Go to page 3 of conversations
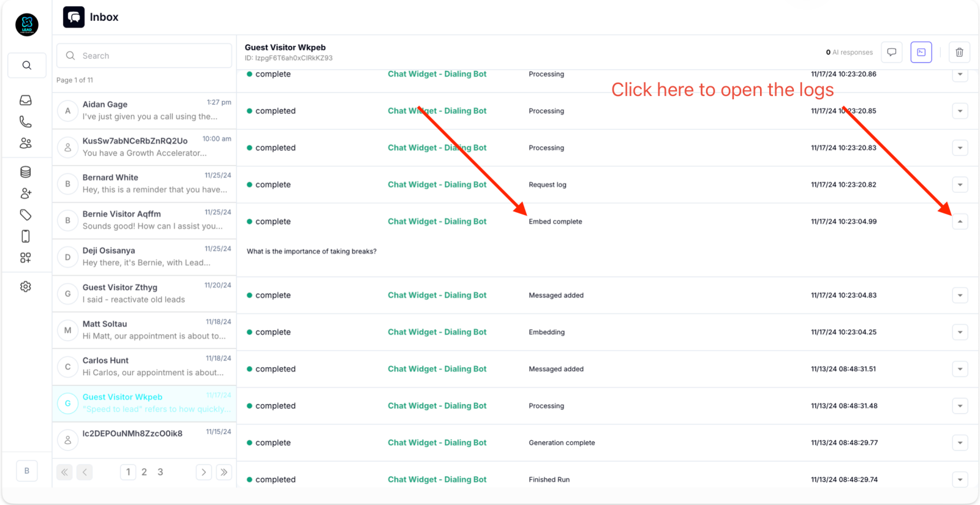This screenshot has height=505, width=980. click(x=160, y=472)
